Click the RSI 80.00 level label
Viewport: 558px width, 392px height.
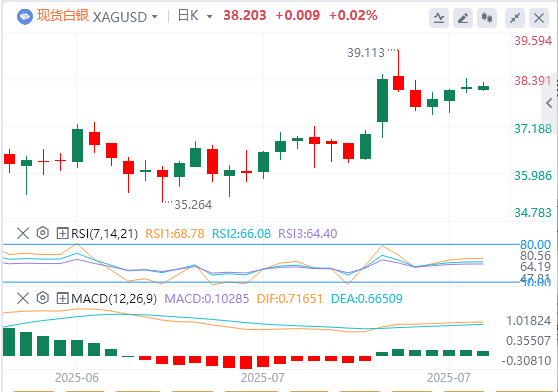click(535, 245)
